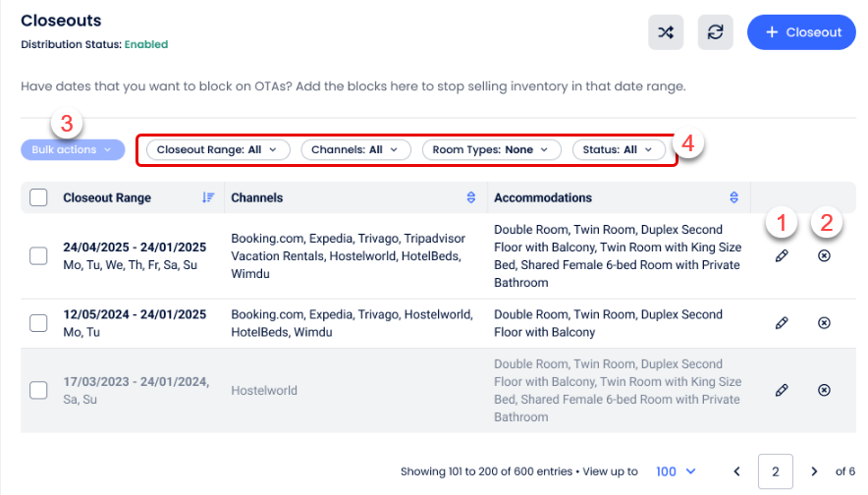Toggle the select-all header checkbox
This screenshot has height=495, width=868.
pos(39,197)
